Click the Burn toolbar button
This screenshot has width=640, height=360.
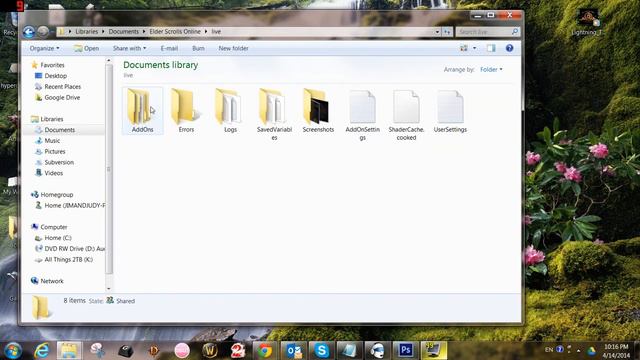(198, 48)
